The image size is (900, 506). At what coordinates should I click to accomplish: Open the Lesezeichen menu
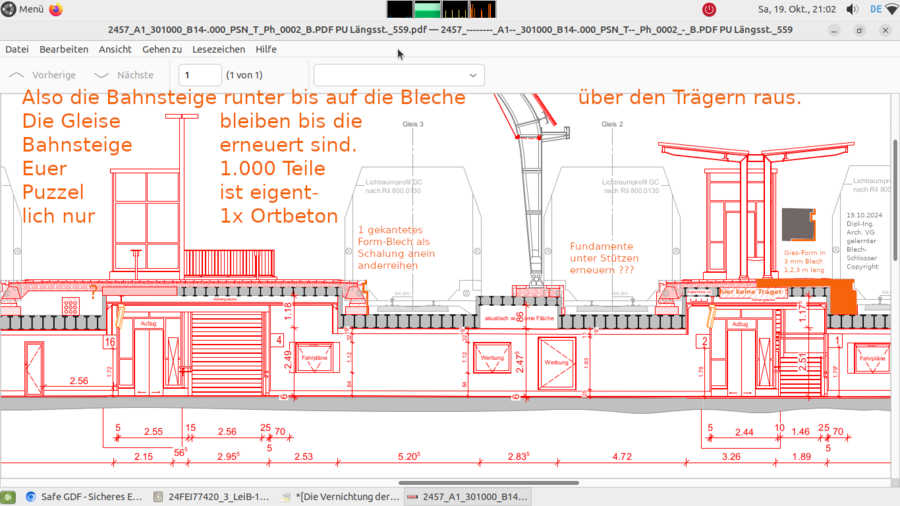coord(218,49)
